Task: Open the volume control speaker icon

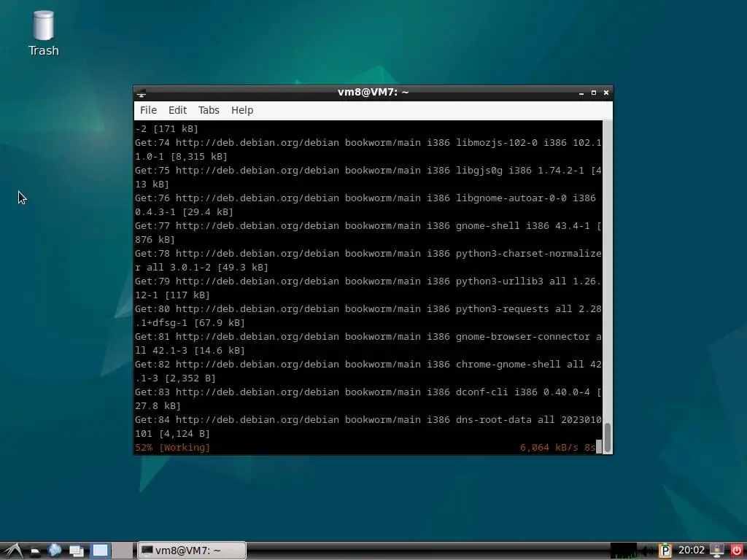Action: (646, 551)
